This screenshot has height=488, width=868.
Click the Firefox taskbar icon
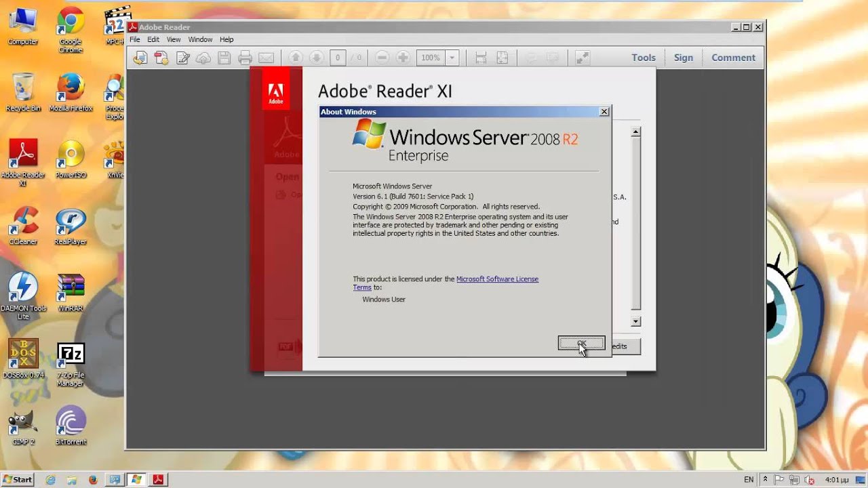(93, 480)
